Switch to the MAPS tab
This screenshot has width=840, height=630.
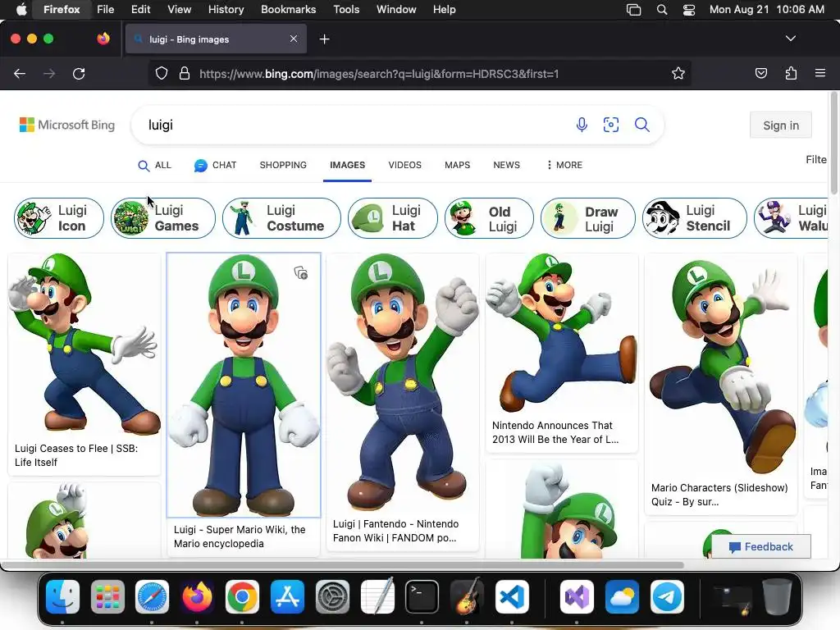[x=457, y=165]
